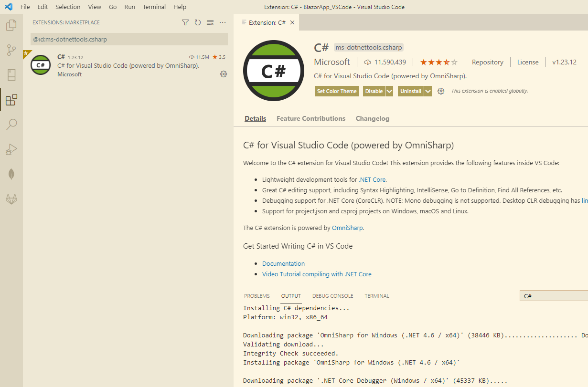588x387 pixels.
Task: Click the Uninstall button
Action: (411, 91)
